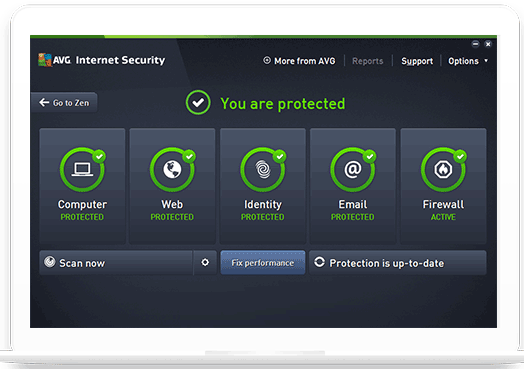Click the Firewall tile green check badge
524x369 pixels.
pyautogui.click(x=460, y=156)
